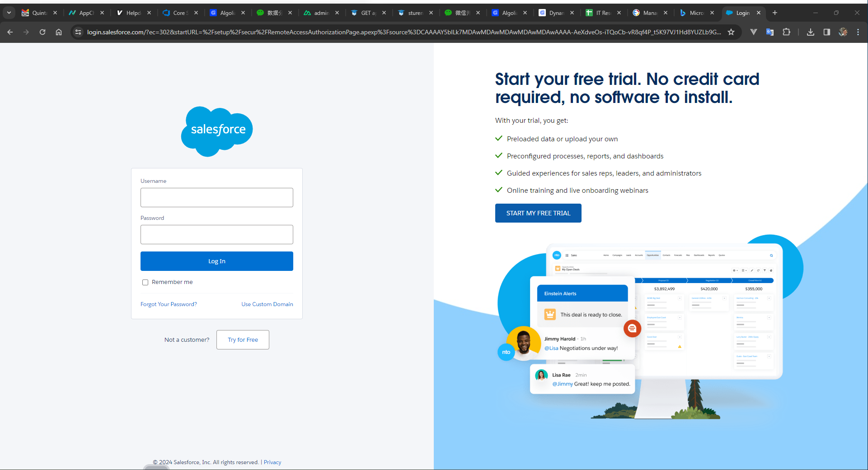Screen dimensions: 868x470
Task: Focus the Password input field
Action: (x=217, y=234)
